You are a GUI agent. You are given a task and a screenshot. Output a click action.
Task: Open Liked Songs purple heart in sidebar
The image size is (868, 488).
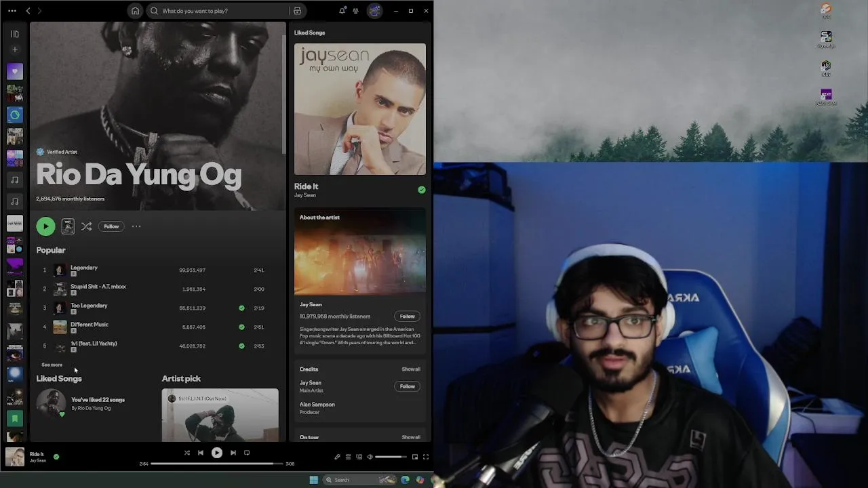(14, 71)
